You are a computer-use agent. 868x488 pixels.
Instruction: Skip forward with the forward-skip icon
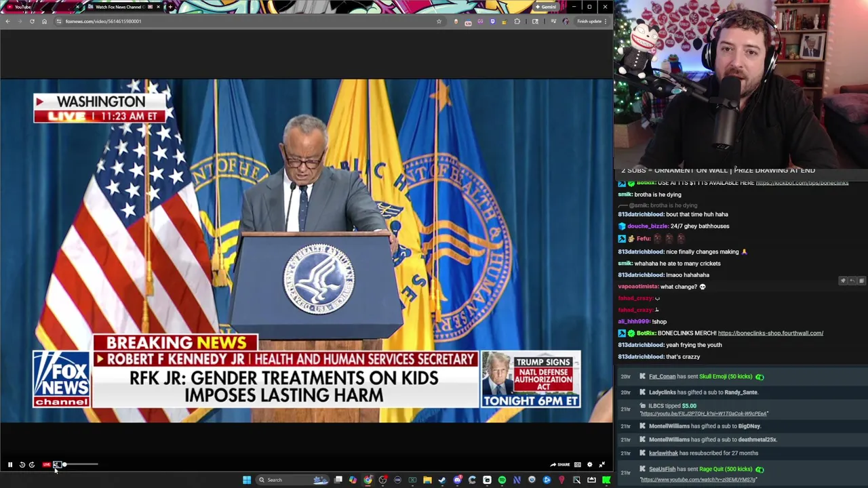pyautogui.click(x=32, y=465)
